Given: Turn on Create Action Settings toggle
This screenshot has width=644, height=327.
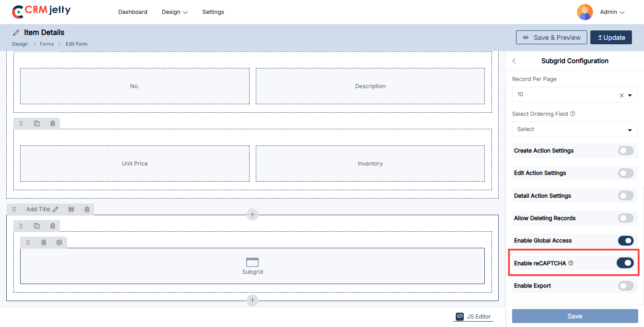Looking at the screenshot, I should click(x=626, y=151).
